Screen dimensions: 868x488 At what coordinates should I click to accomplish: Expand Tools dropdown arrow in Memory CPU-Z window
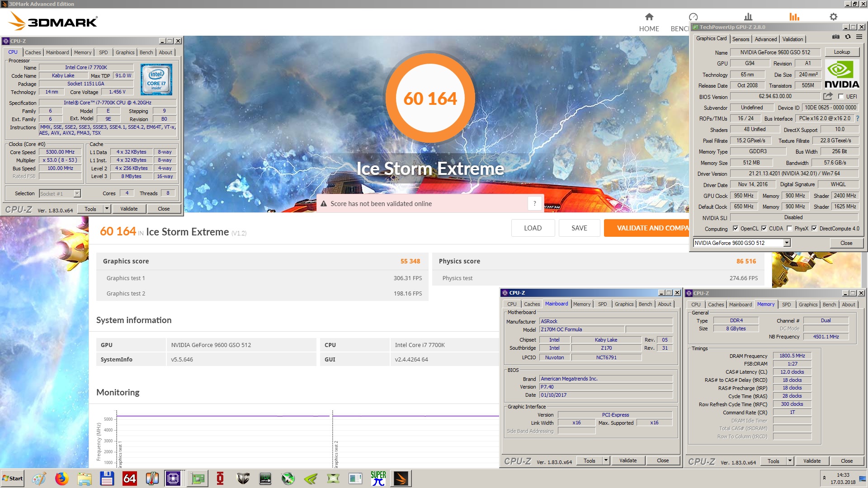tap(790, 461)
